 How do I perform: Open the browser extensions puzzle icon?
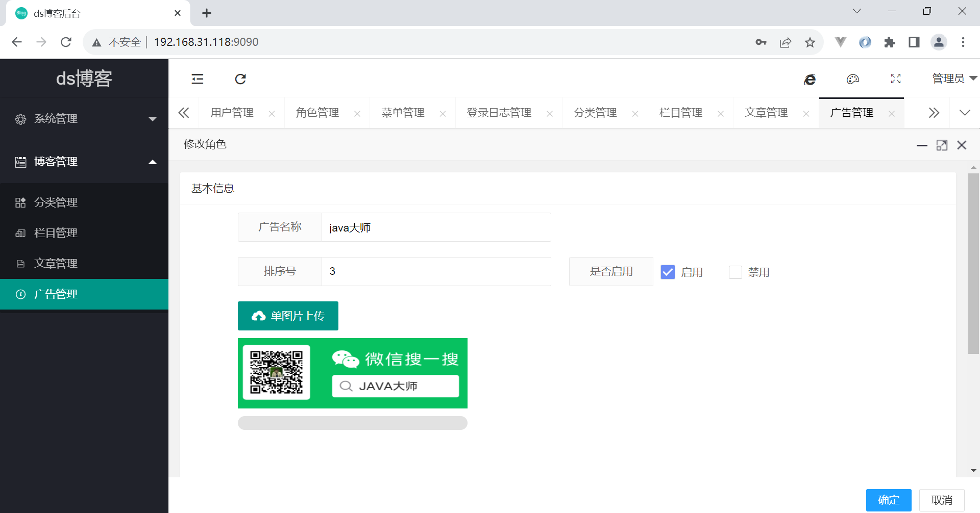(x=890, y=42)
